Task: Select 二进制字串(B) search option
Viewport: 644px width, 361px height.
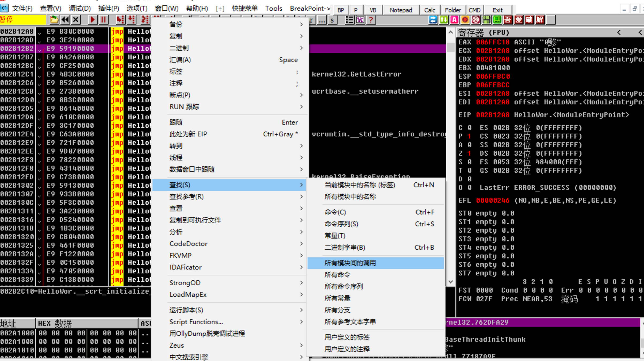Action: (376, 247)
